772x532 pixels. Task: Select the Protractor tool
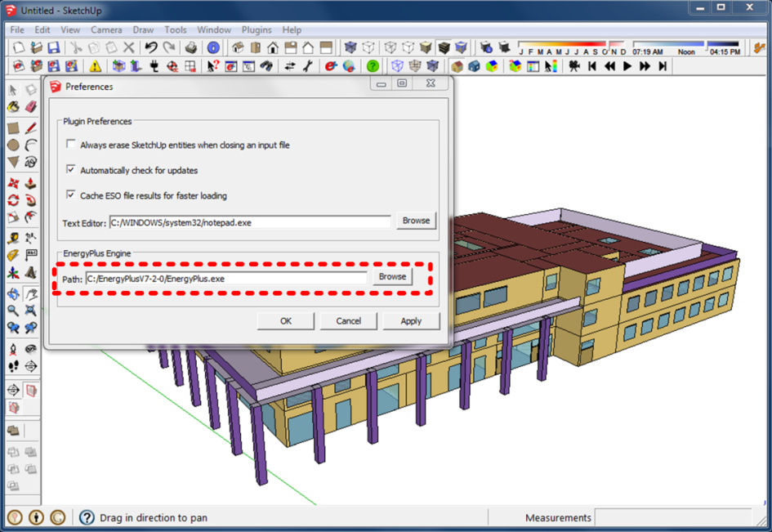coord(13,255)
